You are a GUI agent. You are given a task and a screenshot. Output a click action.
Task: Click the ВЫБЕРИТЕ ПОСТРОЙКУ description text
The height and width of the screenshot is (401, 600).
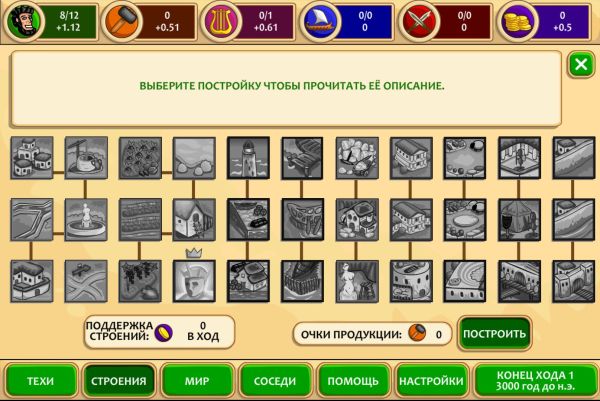pyautogui.click(x=292, y=86)
